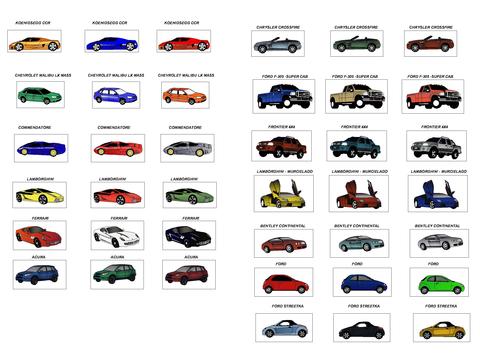Select the orange Koenigsegg CCR thumbnail

coord(34,41)
